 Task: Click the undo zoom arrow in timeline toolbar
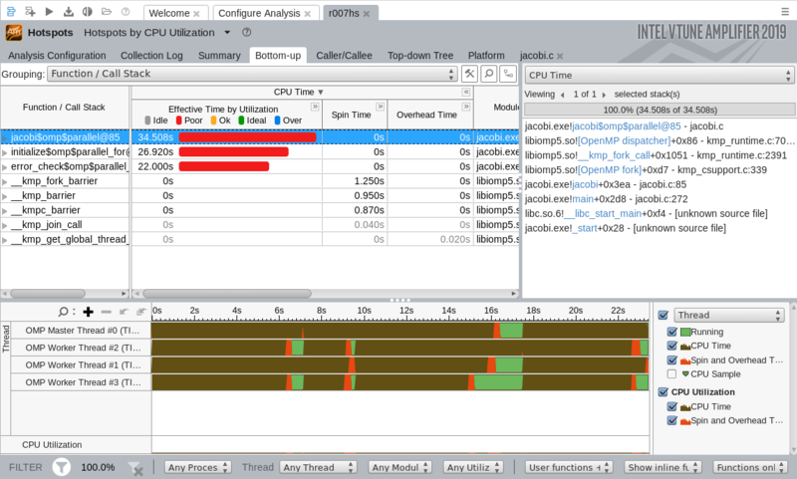pyautogui.click(x=124, y=312)
